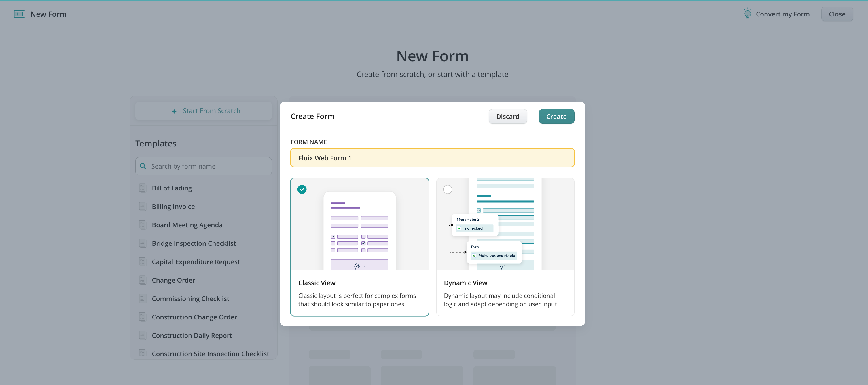Screen dimensions: 868x385
Task: Click the Board Meeting Agenda document icon
Action: (x=143, y=225)
